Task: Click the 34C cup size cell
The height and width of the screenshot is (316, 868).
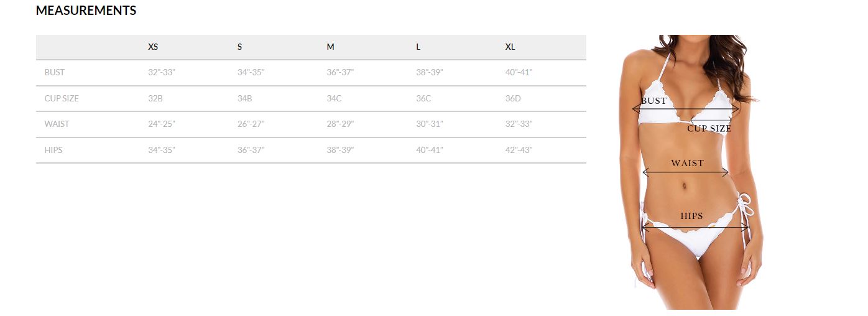Action: [335, 98]
